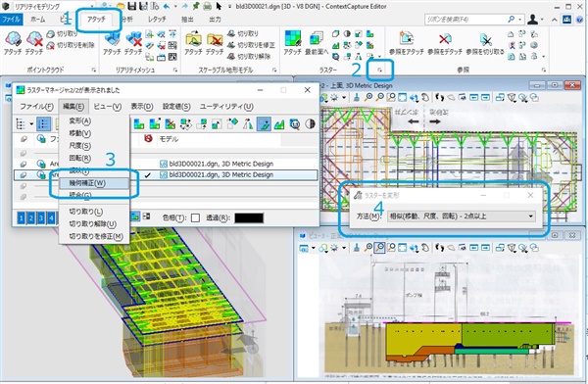Click Point Cloud Attach icon
The height and width of the screenshot is (384, 588).
(13, 39)
